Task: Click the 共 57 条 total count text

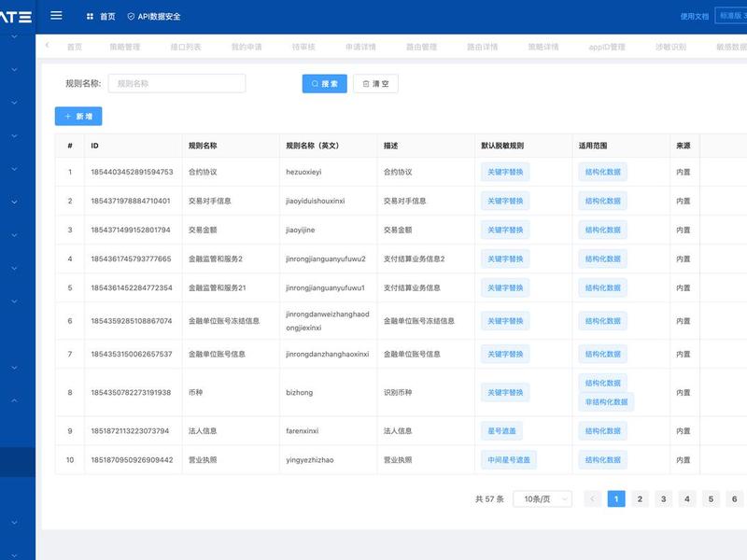Action: click(489, 499)
